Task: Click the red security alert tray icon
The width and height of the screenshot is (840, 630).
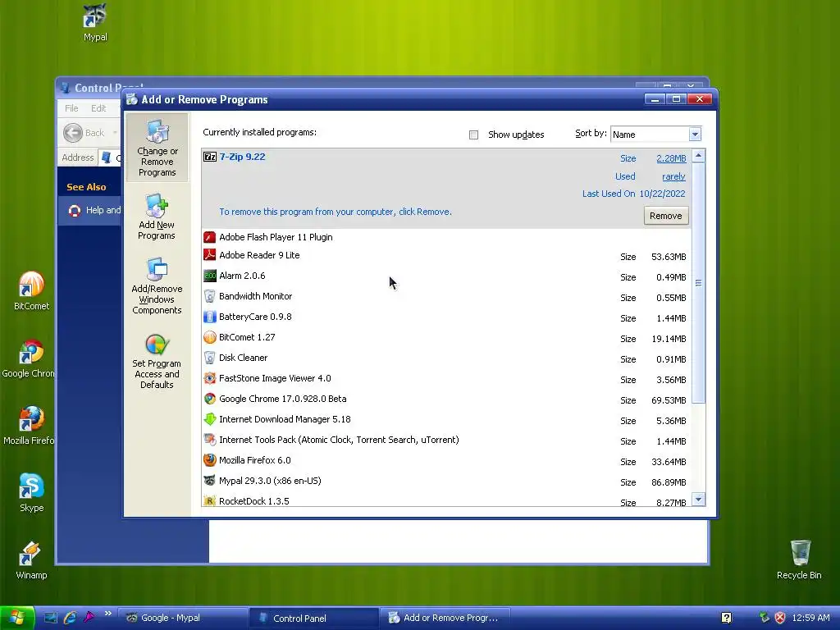Action: tap(781, 618)
